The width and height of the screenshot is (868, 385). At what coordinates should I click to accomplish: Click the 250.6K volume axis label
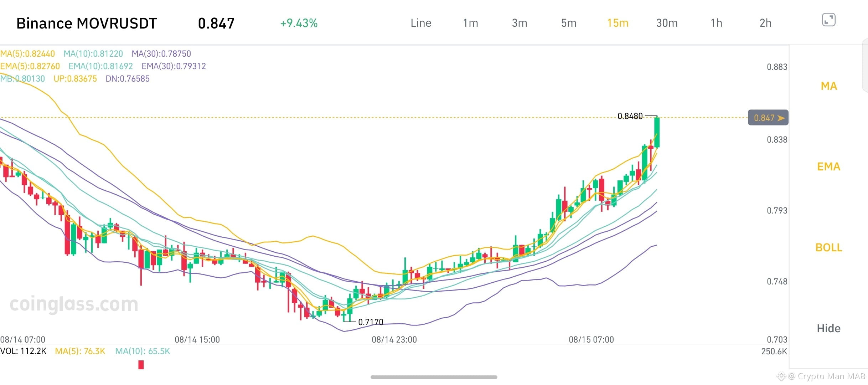pos(774,351)
